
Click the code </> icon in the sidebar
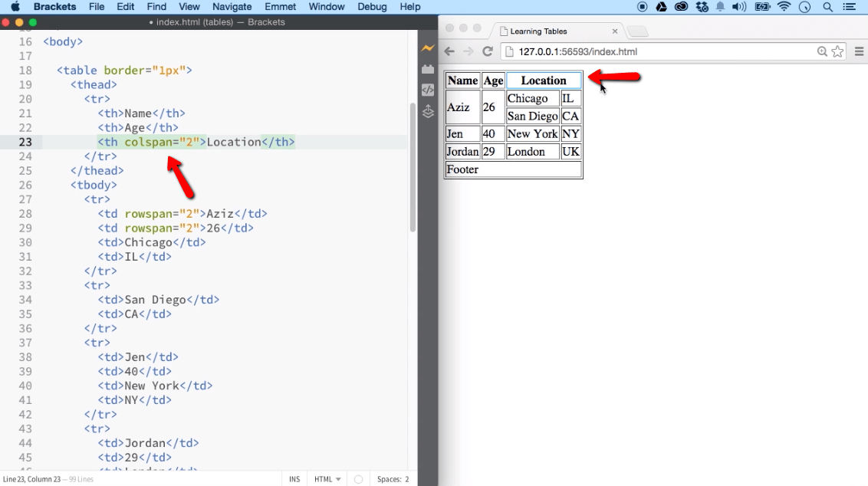[427, 90]
